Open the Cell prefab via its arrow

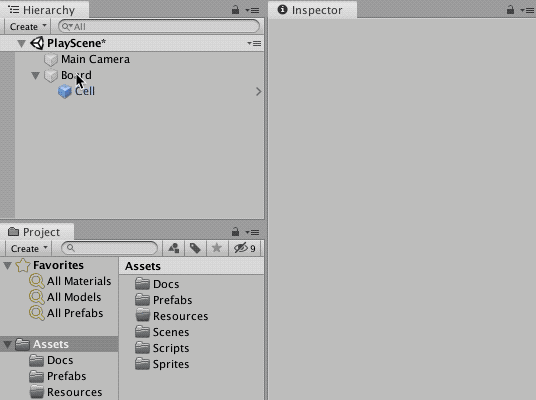[x=258, y=92]
